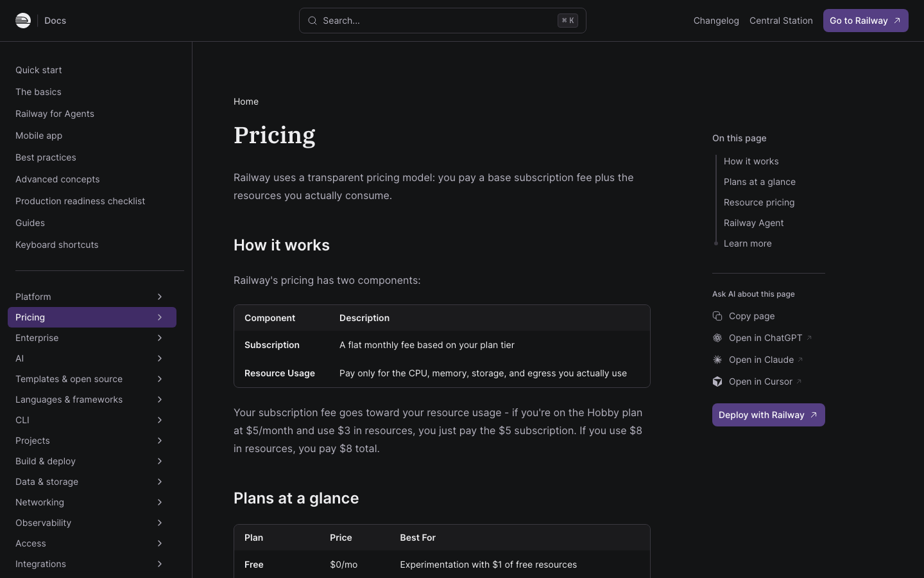Click the Home breadcrumb link
Image resolution: width=924 pixels, height=578 pixels.
click(246, 101)
